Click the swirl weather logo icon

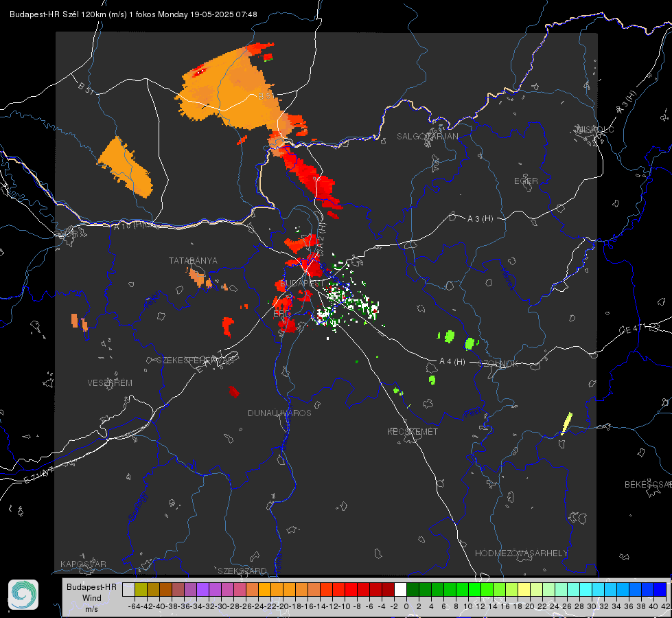23,595
